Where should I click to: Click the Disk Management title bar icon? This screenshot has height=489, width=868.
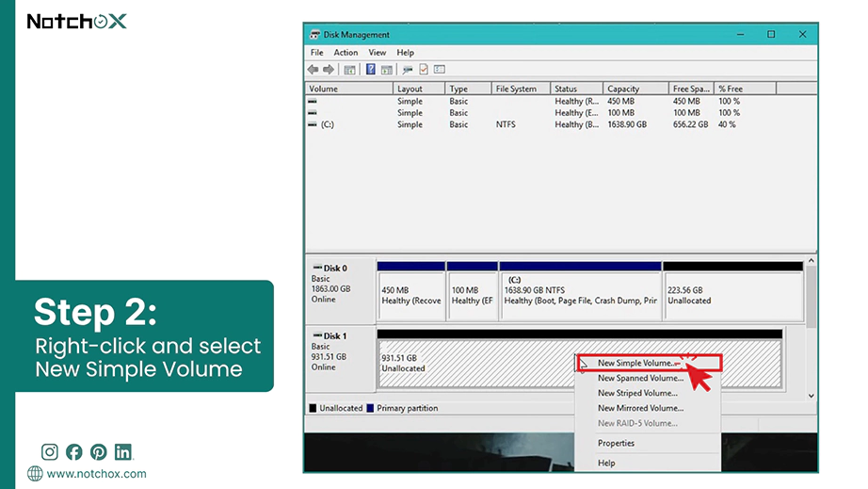[x=314, y=34]
